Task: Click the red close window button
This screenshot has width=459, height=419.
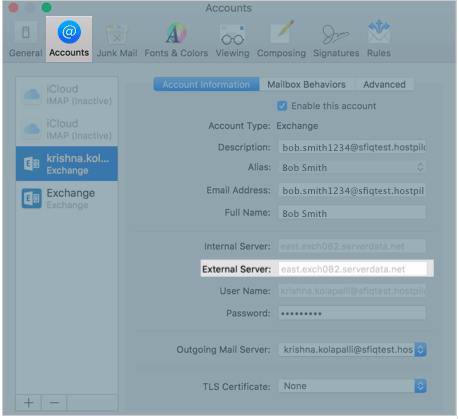Action: [x=13, y=7]
